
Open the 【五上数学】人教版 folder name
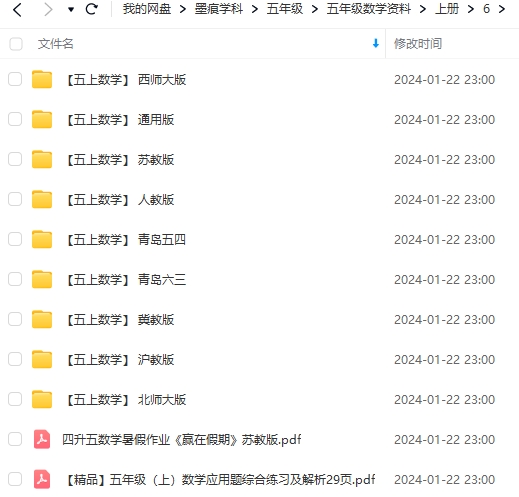[x=119, y=200]
